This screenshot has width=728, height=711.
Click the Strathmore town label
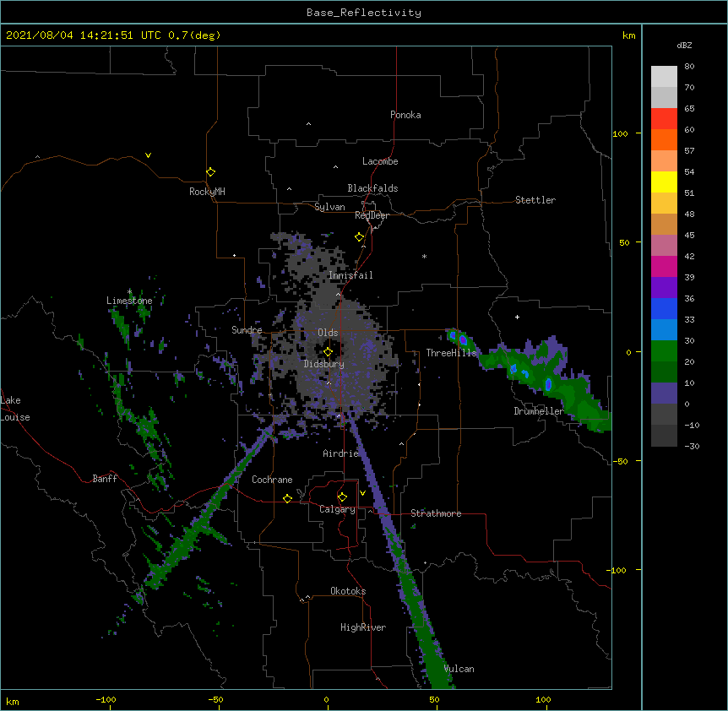pos(436,513)
